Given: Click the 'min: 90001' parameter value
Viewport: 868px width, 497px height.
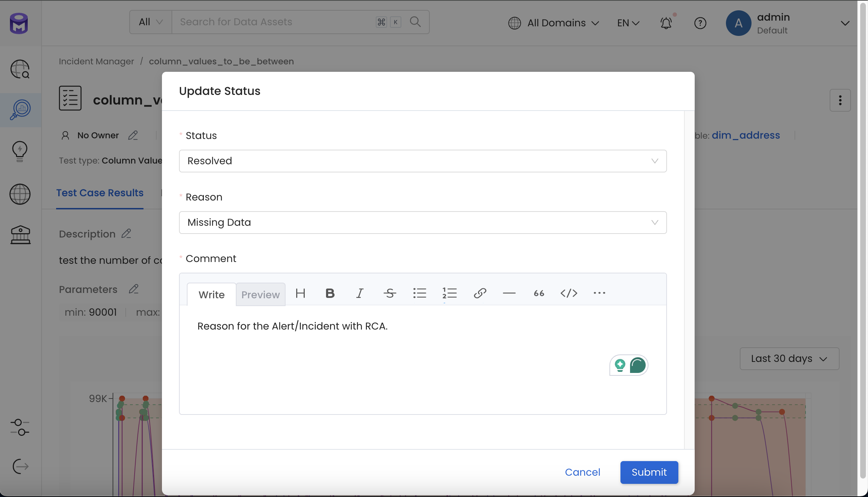Looking at the screenshot, I should click(91, 312).
